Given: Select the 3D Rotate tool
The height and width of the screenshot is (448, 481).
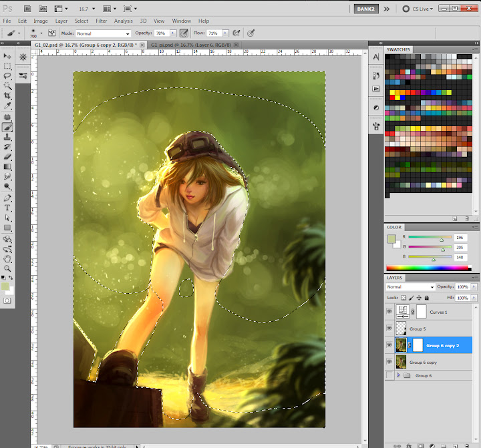Looking at the screenshot, I should tap(7, 239).
